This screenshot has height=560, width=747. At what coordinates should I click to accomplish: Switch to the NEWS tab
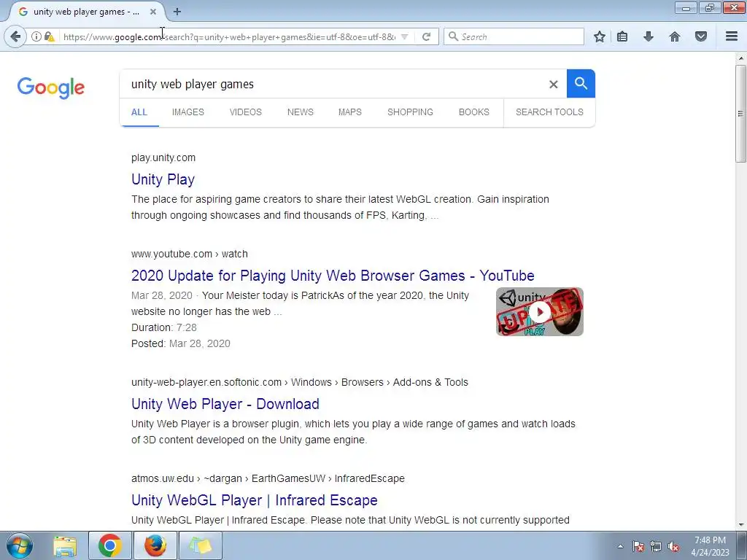(x=300, y=112)
